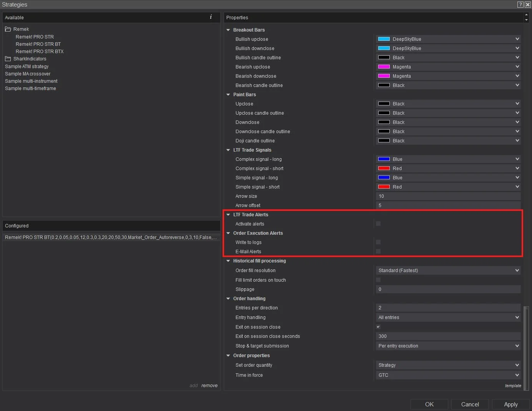Select Sample ATM strategy
This screenshot has width=532, height=411.
[27, 67]
